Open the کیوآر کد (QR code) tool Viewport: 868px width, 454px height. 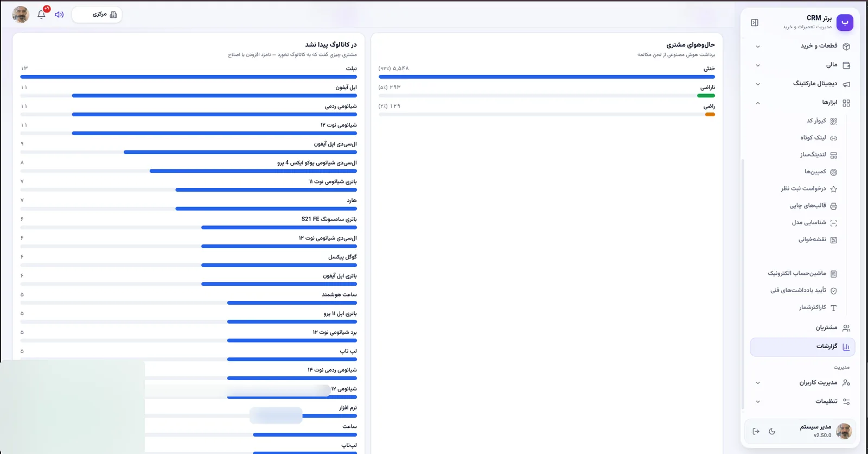[x=821, y=121]
